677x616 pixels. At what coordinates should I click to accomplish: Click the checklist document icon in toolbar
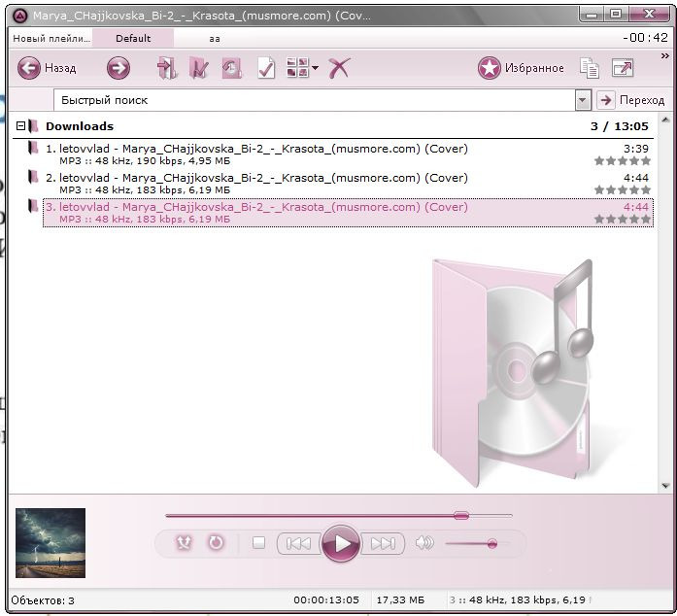point(265,68)
